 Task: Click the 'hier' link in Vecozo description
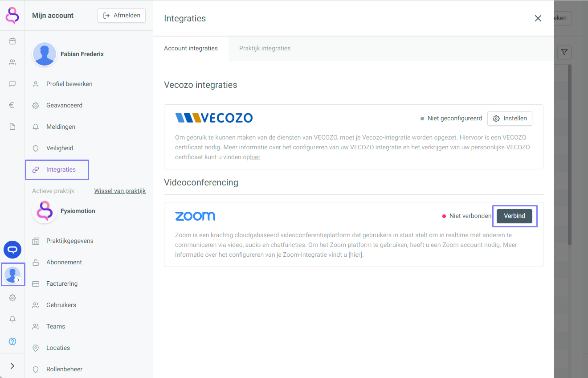click(255, 157)
